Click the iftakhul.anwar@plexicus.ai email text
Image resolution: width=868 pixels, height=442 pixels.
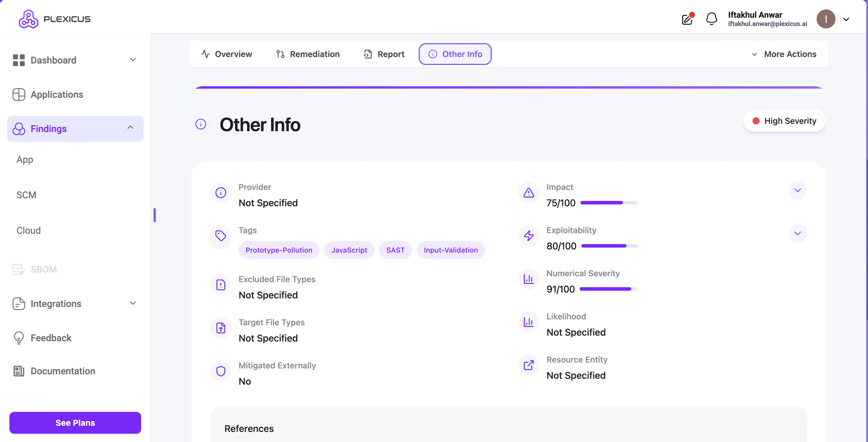767,24
